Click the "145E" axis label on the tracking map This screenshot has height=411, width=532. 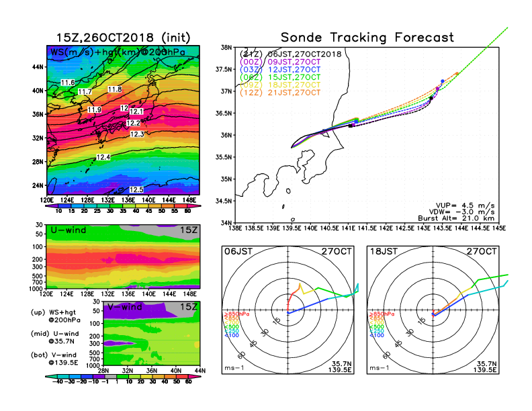point(498,228)
